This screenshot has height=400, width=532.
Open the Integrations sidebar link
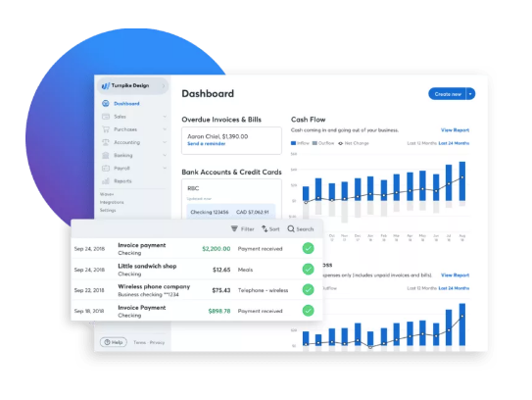pos(112,202)
